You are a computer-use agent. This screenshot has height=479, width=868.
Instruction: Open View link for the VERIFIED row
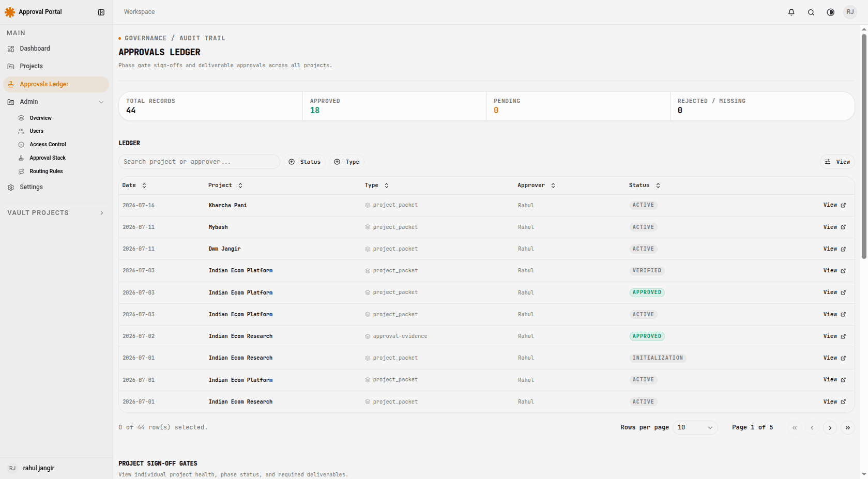[x=834, y=271]
